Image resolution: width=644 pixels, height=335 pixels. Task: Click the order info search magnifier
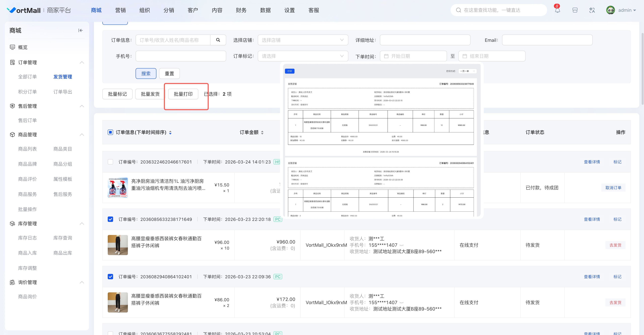(218, 40)
